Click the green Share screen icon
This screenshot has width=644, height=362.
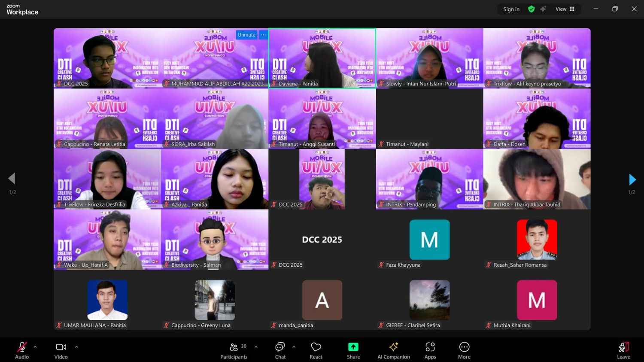[353, 347]
